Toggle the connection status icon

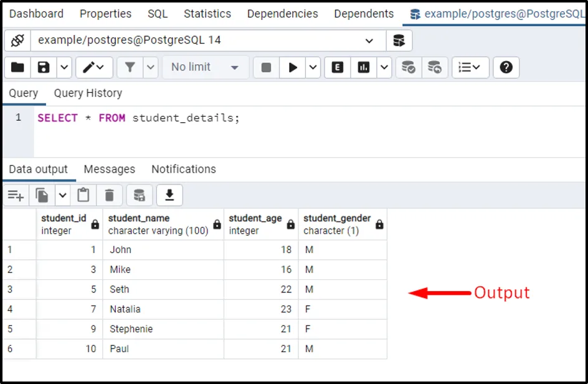[x=17, y=41]
